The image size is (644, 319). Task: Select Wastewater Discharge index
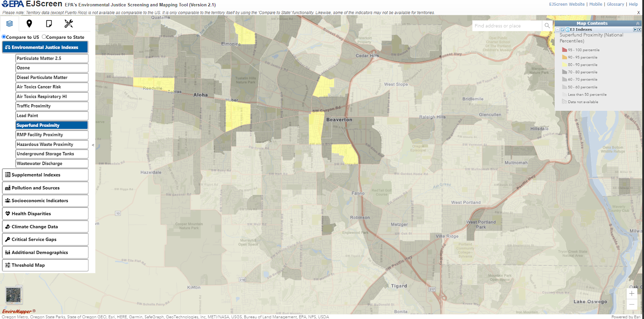click(52, 164)
